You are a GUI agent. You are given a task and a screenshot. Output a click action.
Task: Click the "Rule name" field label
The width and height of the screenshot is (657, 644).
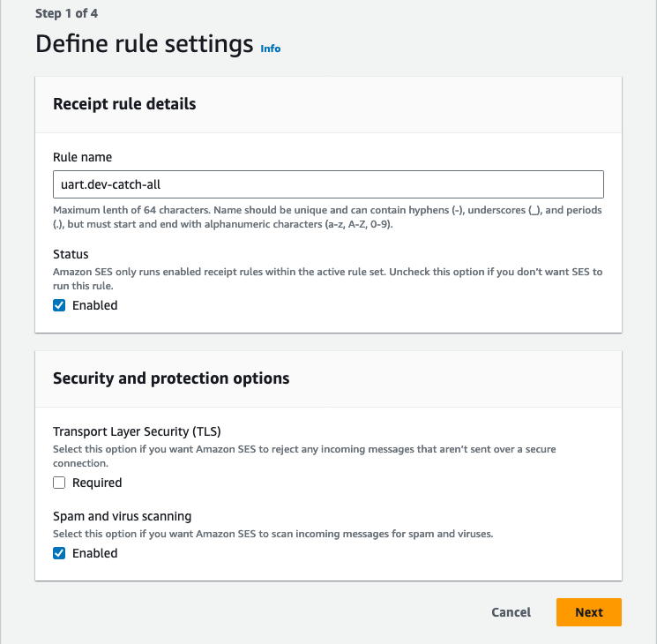pos(82,157)
